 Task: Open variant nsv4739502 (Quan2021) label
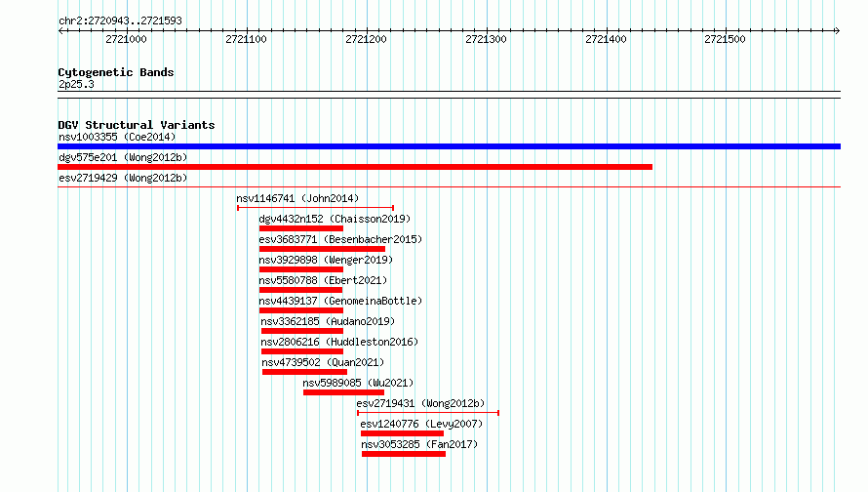pyautogui.click(x=323, y=362)
